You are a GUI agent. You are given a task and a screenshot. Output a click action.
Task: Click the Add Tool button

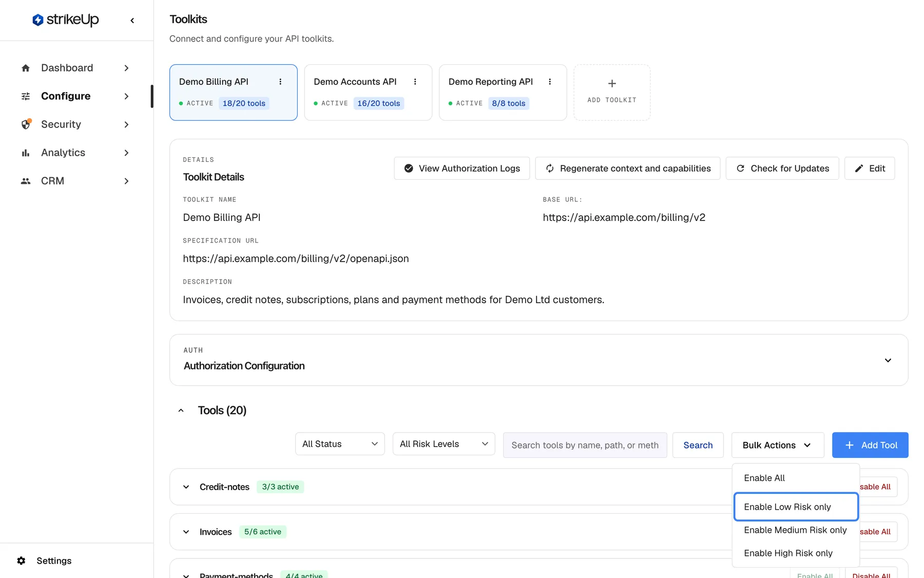click(870, 445)
